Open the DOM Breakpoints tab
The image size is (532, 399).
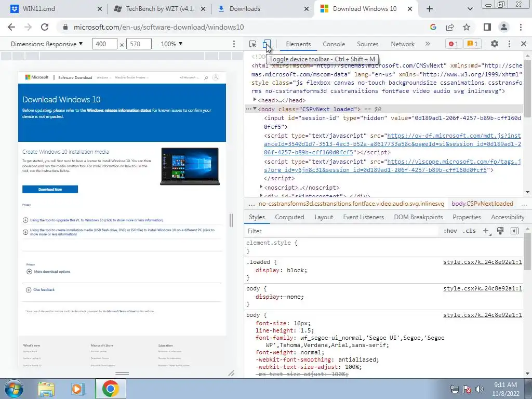pyautogui.click(x=418, y=217)
